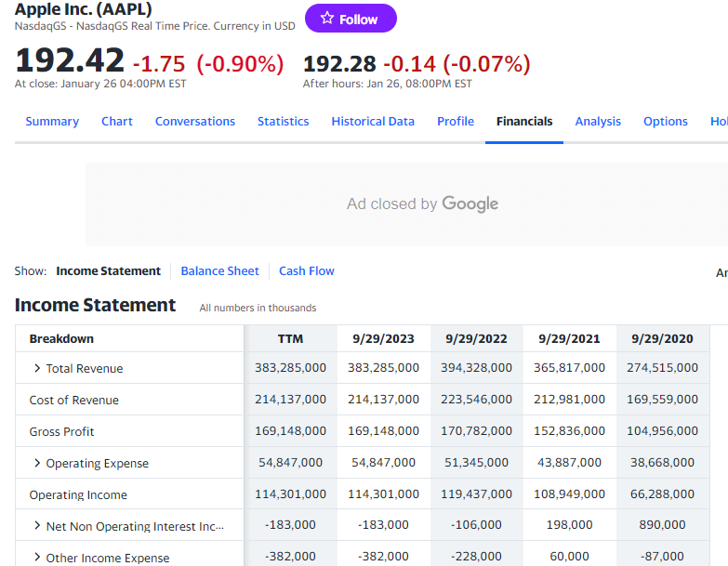728x566 pixels.
Task: Click Cost of Revenue value 223,546,000
Action: (476, 399)
